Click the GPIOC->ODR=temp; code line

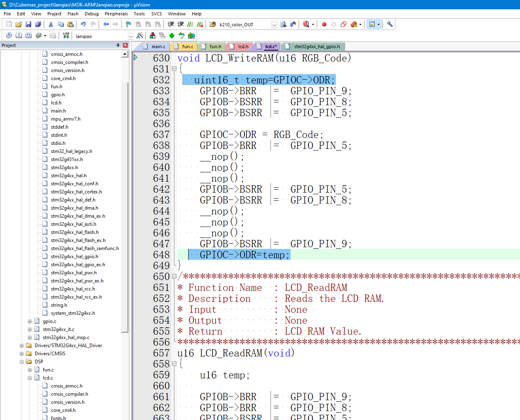tap(244, 255)
